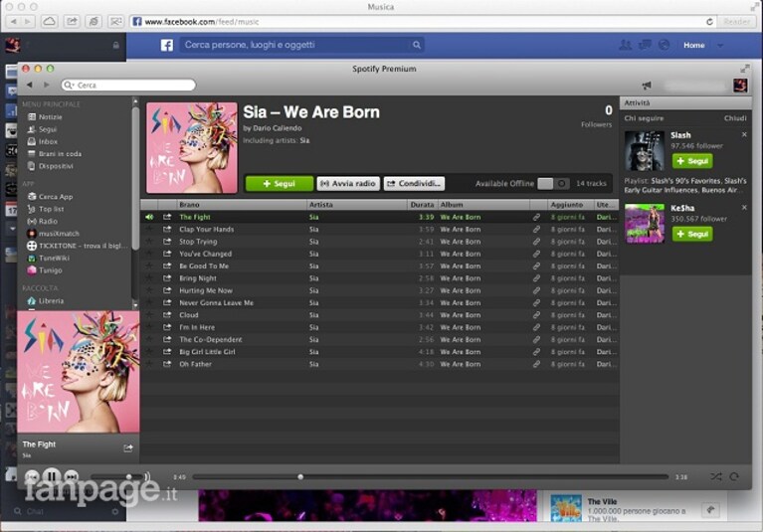The image size is (763, 532).
Task: Dismiss the Ke$ha suggestion
Action: pyautogui.click(x=744, y=208)
